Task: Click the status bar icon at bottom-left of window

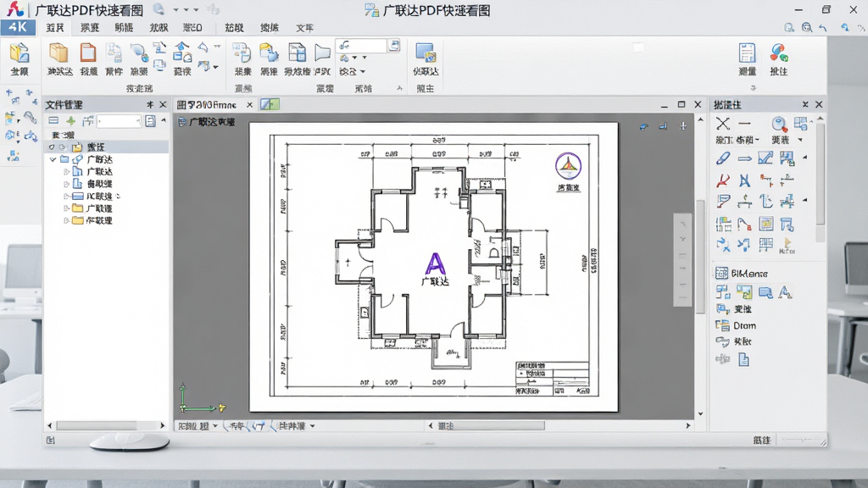Action: tap(50, 441)
